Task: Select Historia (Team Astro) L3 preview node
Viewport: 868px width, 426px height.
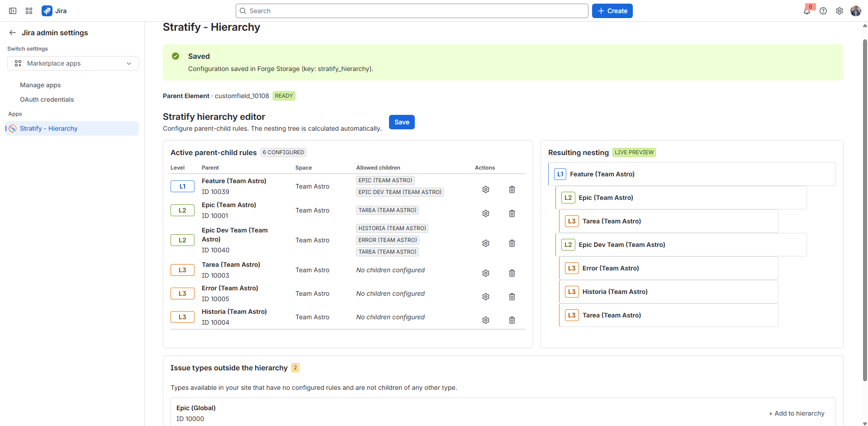Action: pos(669,292)
